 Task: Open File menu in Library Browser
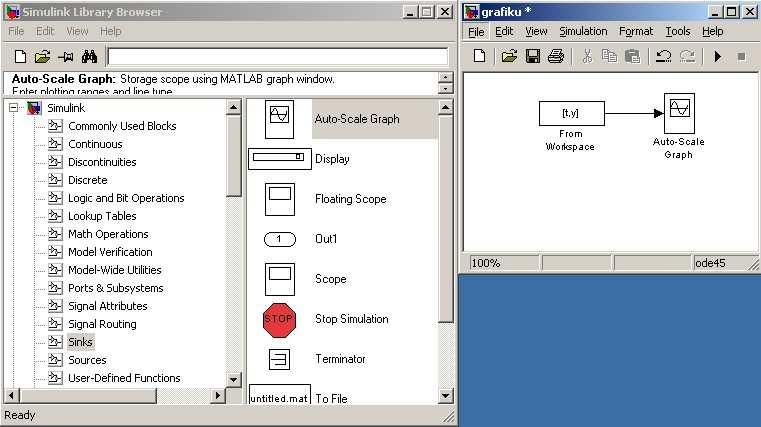pyautogui.click(x=16, y=31)
